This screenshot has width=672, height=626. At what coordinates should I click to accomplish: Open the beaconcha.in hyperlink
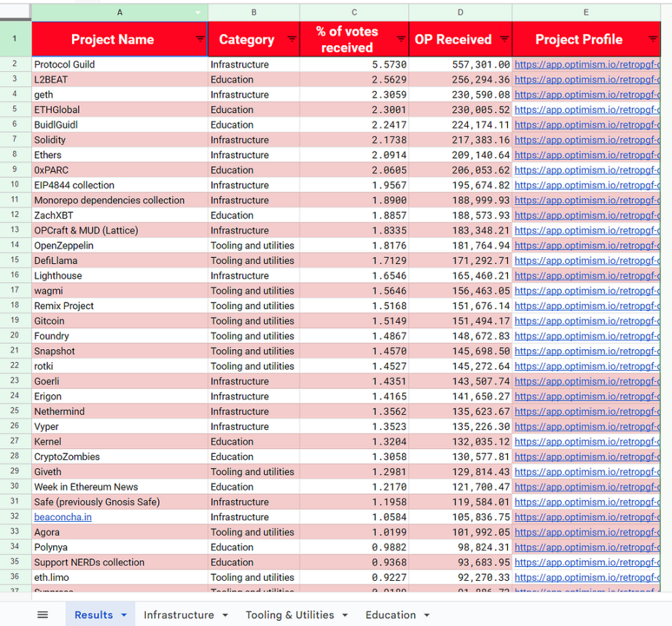point(63,517)
